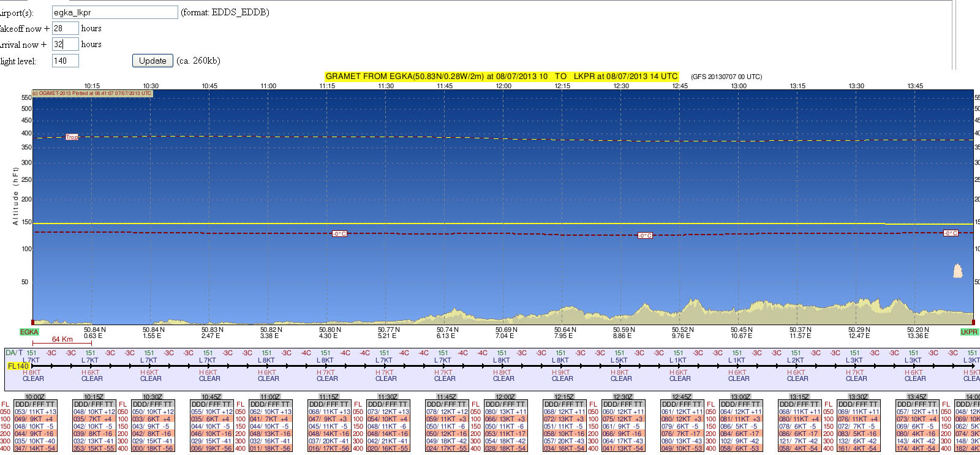
Task: Click the small white cloud symbol in chart
Action: (x=958, y=270)
